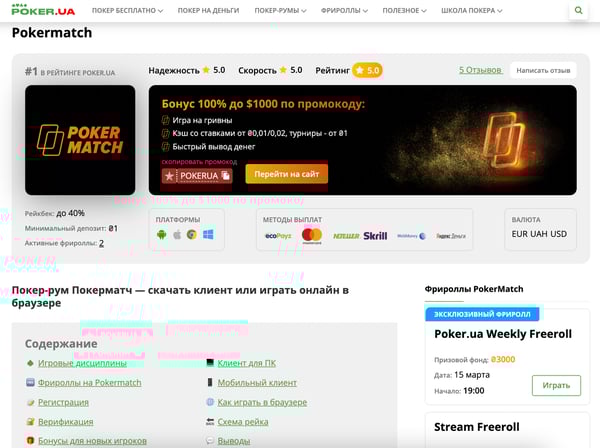Screen dimensions: 600x448
Task: Click the PokerMatch logo thumbnail
Action: (x=80, y=140)
